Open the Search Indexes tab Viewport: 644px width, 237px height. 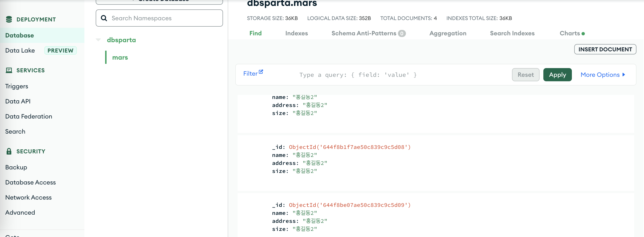click(x=512, y=33)
